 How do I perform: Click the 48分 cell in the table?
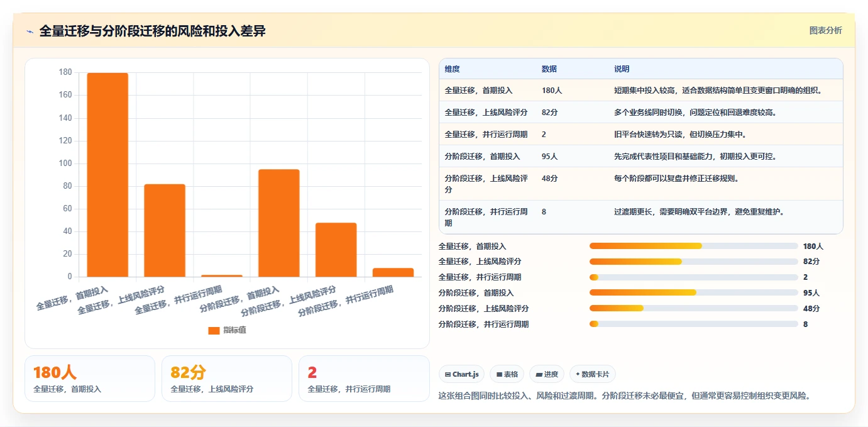click(550, 179)
